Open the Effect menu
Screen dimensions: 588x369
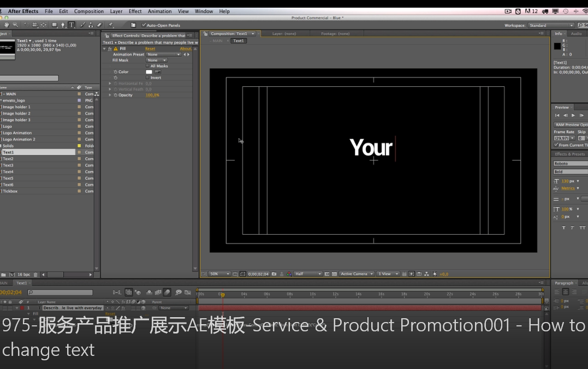135,11
